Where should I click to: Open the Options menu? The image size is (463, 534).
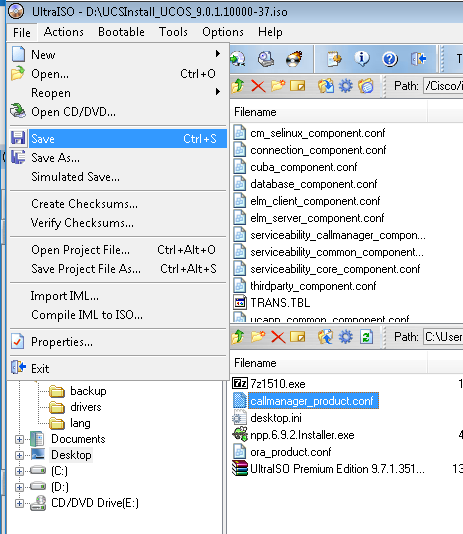coord(223,32)
